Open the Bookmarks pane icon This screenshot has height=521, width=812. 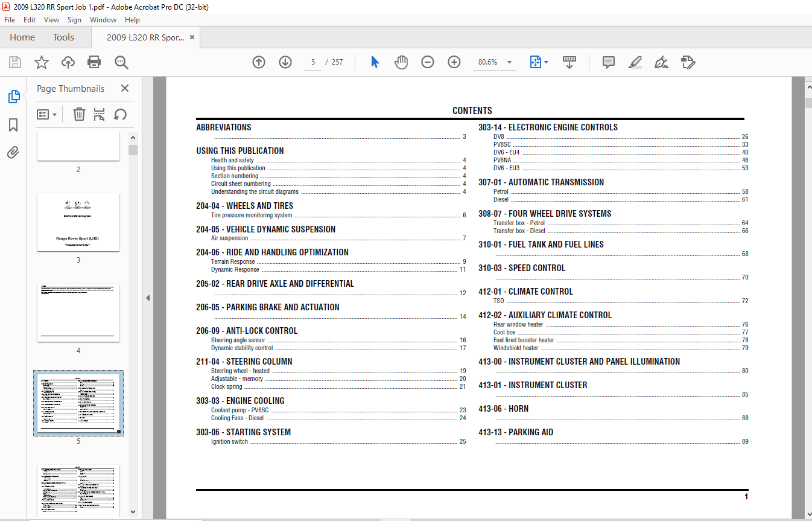[x=13, y=125]
